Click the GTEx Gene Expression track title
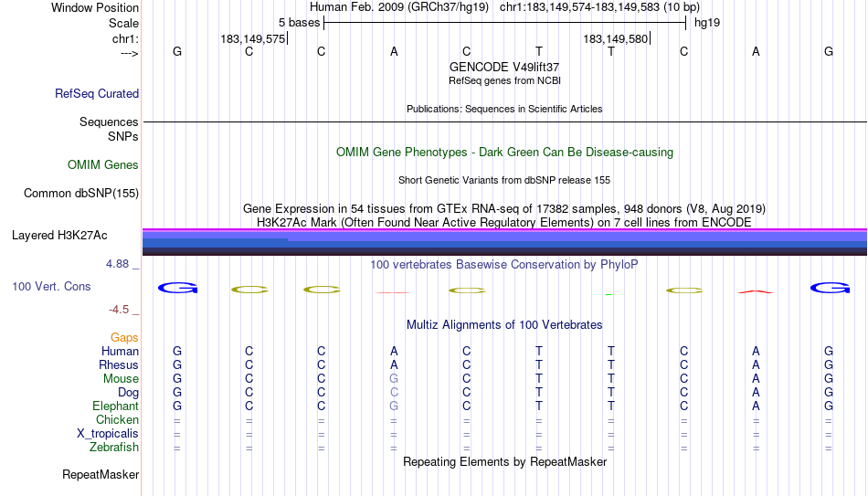The height and width of the screenshot is (496, 868). 504,208
